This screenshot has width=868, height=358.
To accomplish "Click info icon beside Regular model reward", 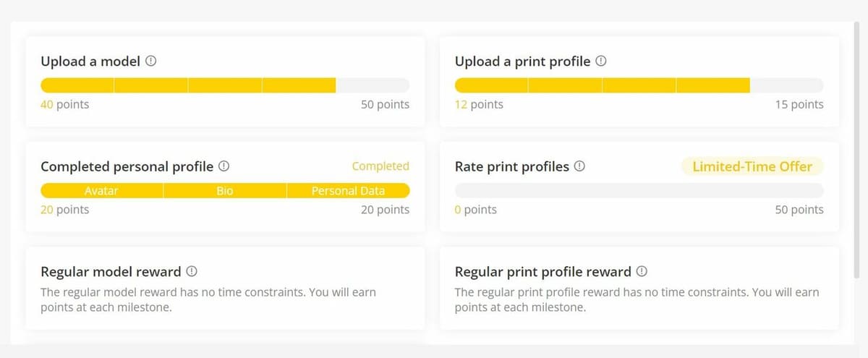I will point(192,272).
